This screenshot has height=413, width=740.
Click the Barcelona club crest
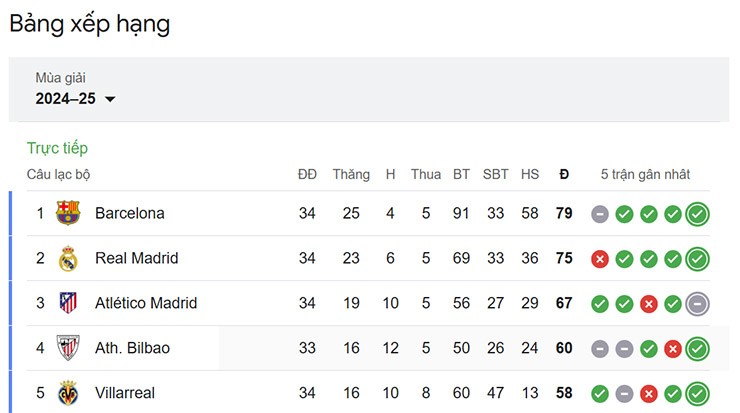68,213
